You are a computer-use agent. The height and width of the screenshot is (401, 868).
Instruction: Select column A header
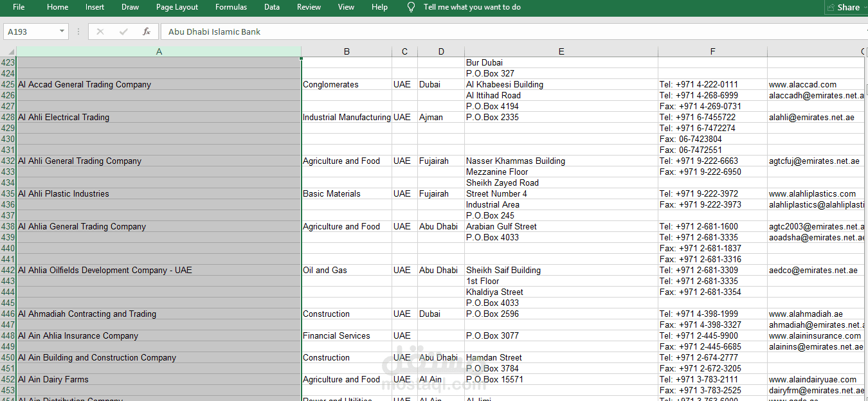(x=159, y=51)
